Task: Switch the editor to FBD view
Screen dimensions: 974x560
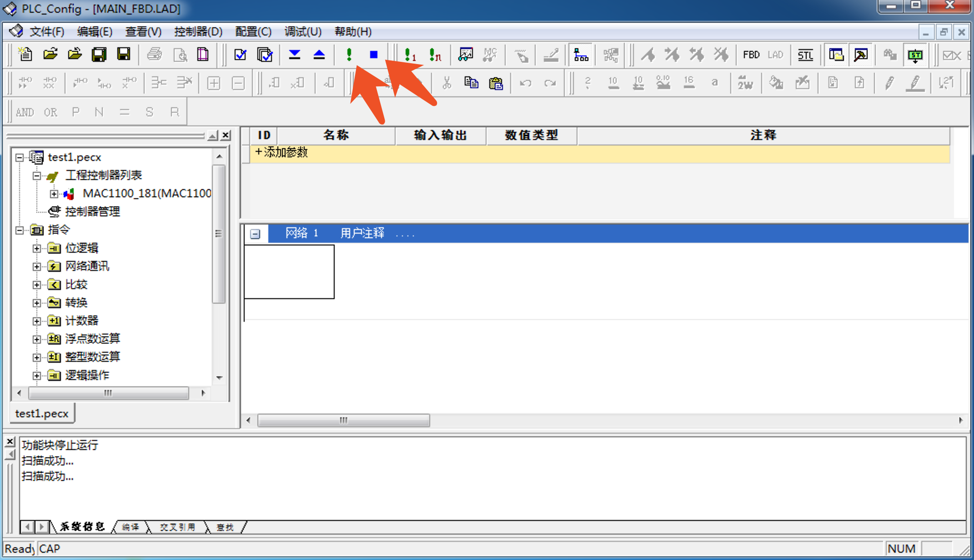Action: coord(751,55)
